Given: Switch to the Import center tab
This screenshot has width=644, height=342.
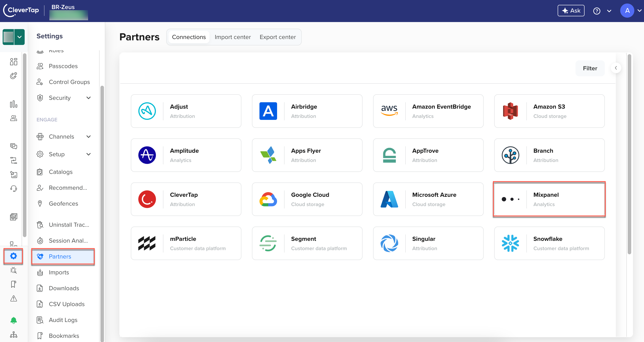Looking at the screenshot, I should click(233, 37).
